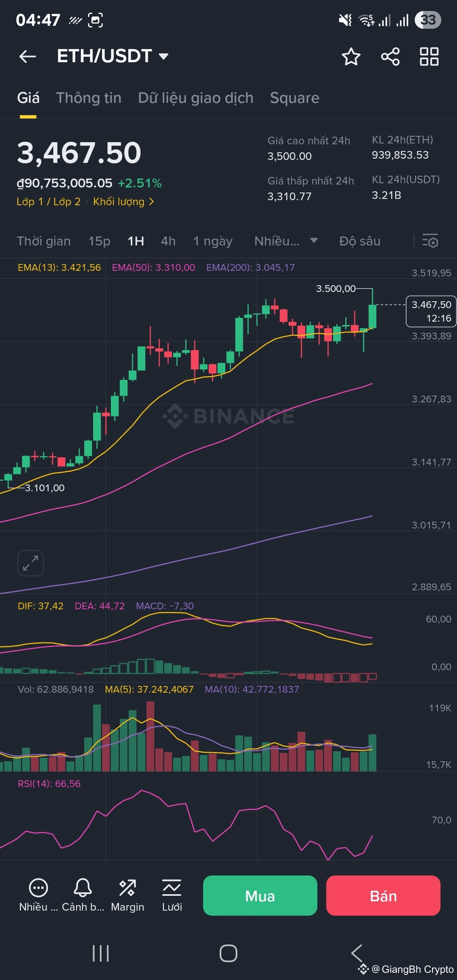This screenshot has height=980, width=457.
Task: Expand the chart to fullscreen
Action: click(x=30, y=563)
